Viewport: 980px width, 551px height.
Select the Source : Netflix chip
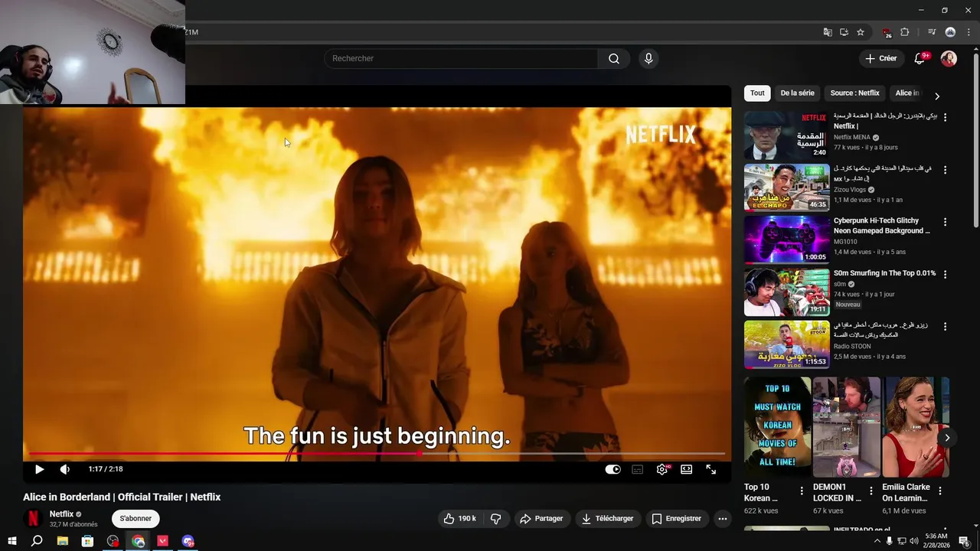854,93
